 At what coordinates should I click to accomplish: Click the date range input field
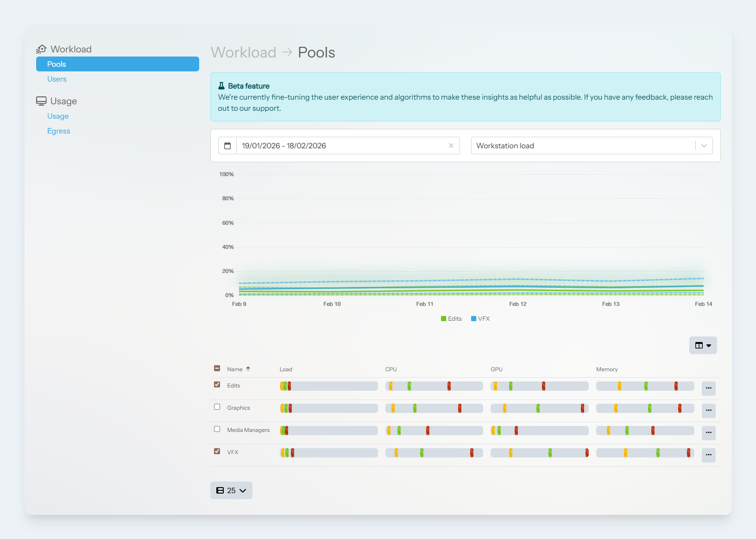[x=340, y=146]
